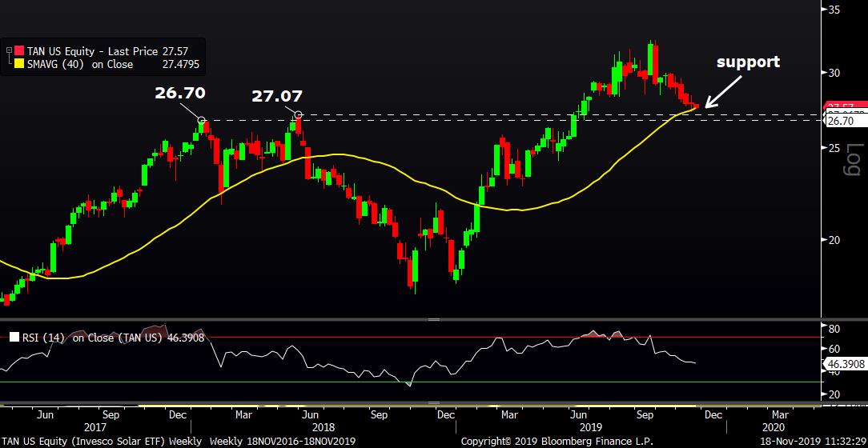Image resolution: width=868 pixels, height=448 pixels.
Task: Click year 2020 on time axis
Action: 774,427
